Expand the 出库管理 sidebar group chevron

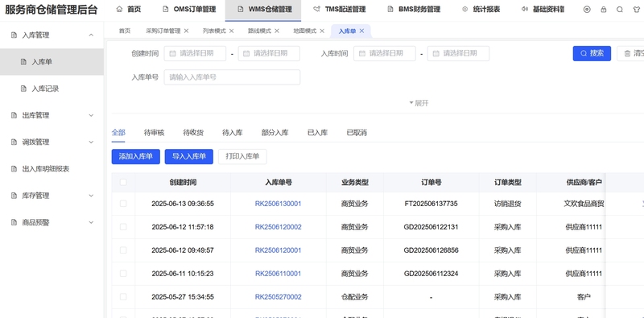pos(91,115)
